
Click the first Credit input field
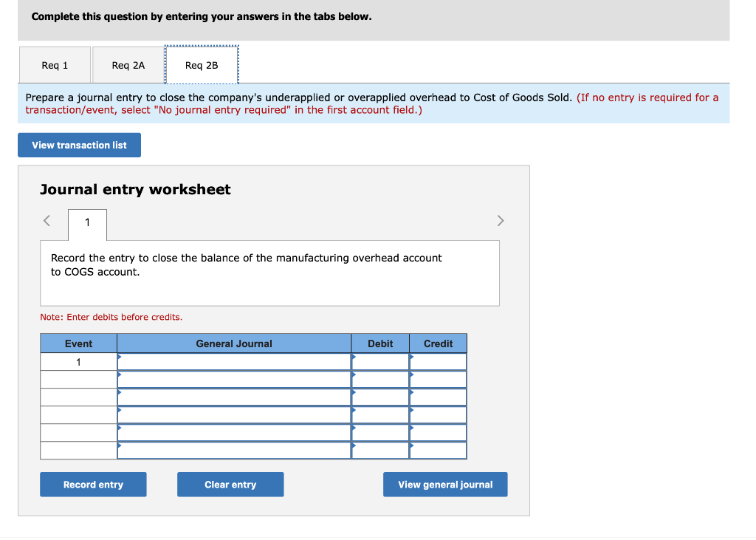coord(439,362)
